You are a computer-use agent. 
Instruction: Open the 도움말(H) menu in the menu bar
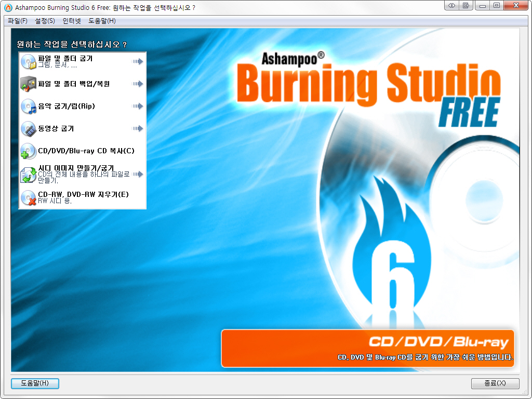pos(102,21)
